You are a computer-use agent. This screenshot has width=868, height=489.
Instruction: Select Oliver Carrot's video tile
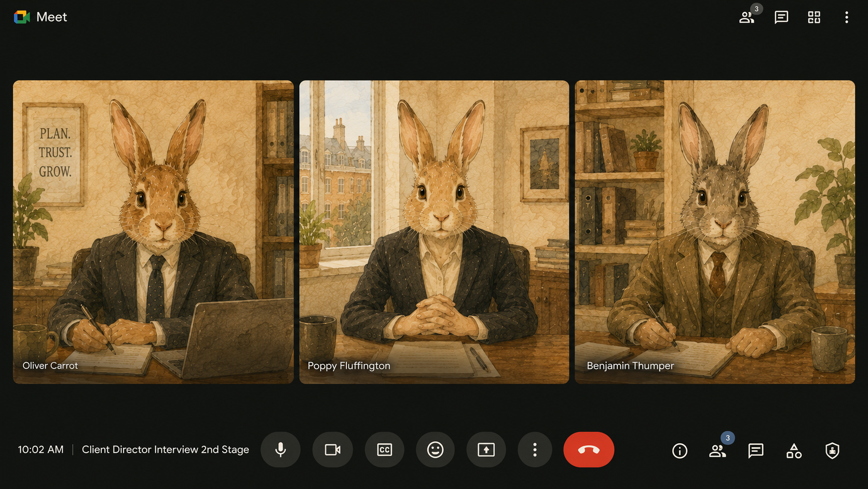tap(153, 232)
